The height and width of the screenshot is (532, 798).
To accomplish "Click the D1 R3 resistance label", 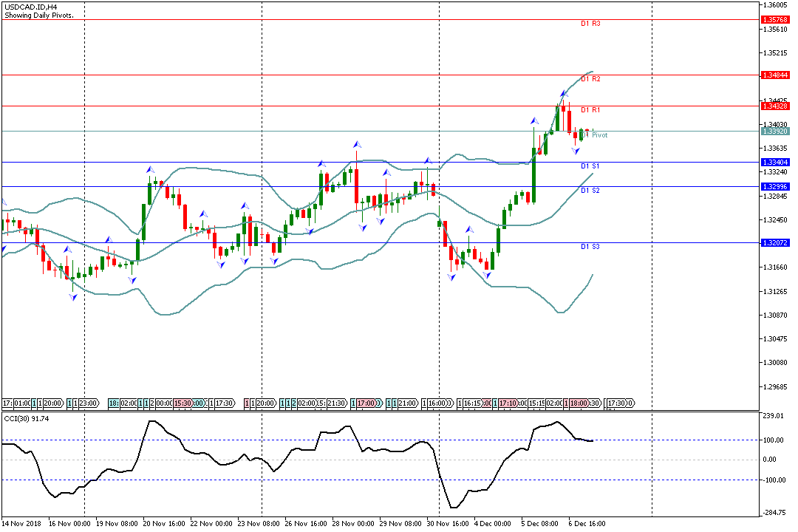I will 590,24.
